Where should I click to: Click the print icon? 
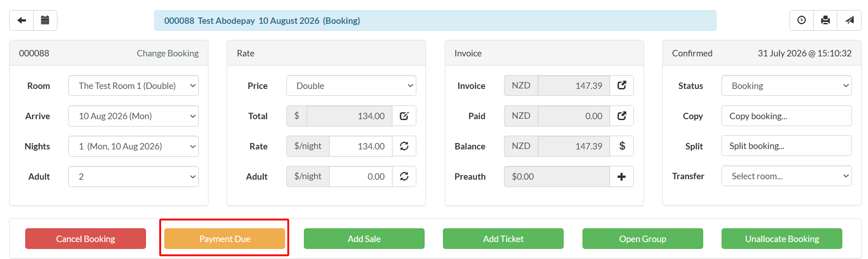(825, 20)
